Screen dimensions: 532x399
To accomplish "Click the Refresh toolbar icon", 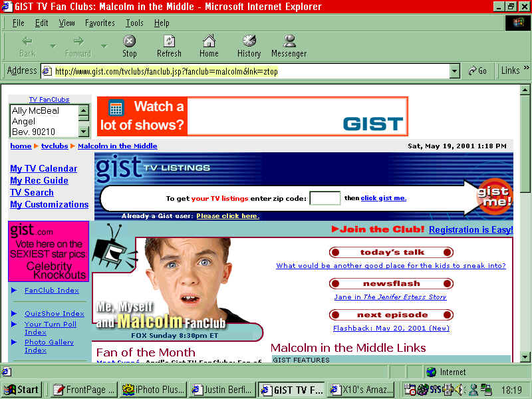I will click(x=169, y=46).
